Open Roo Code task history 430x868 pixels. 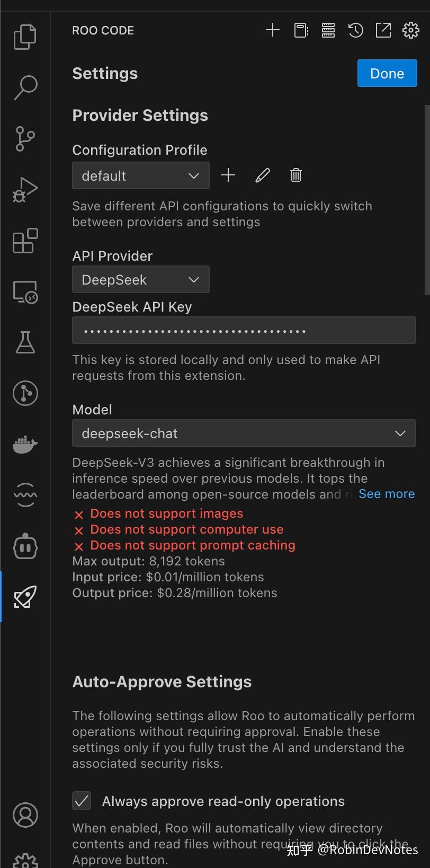pyautogui.click(x=356, y=30)
